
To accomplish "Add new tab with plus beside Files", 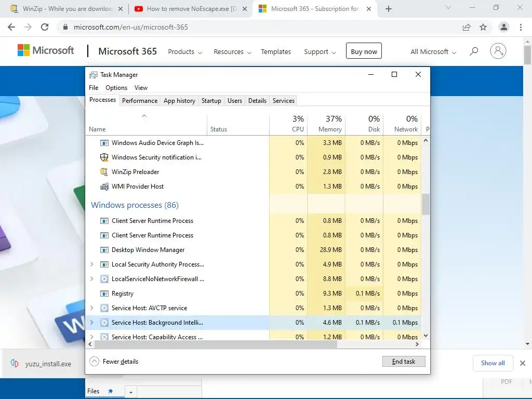I will [x=130, y=392].
